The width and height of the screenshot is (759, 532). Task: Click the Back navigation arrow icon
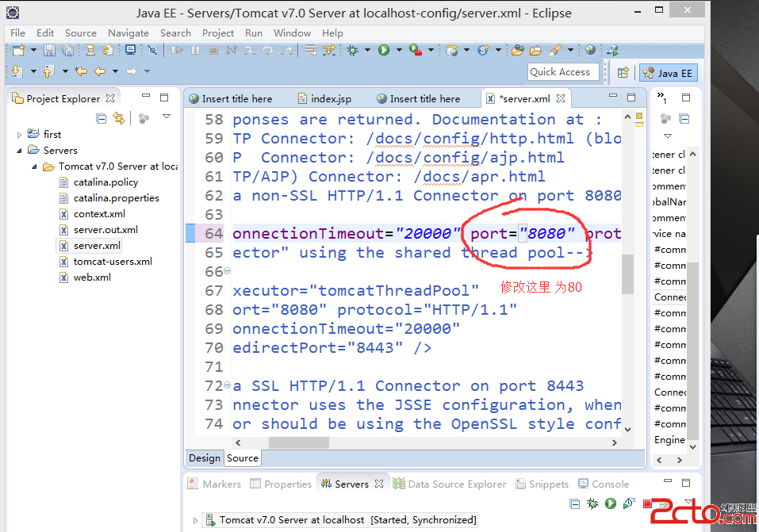pyautogui.click(x=100, y=71)
